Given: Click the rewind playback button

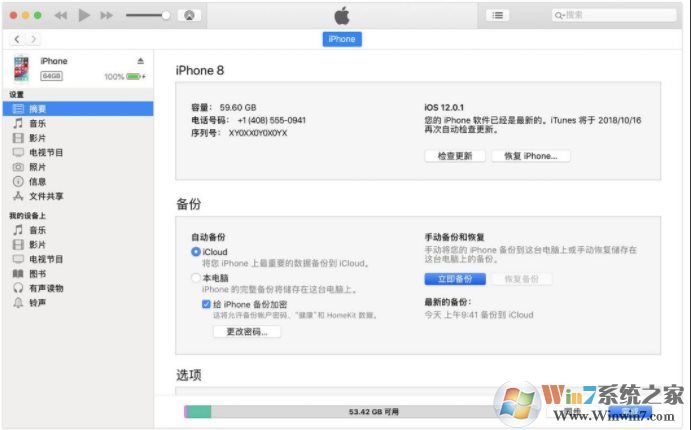Looking at the screenshot, I should point(61,16).
